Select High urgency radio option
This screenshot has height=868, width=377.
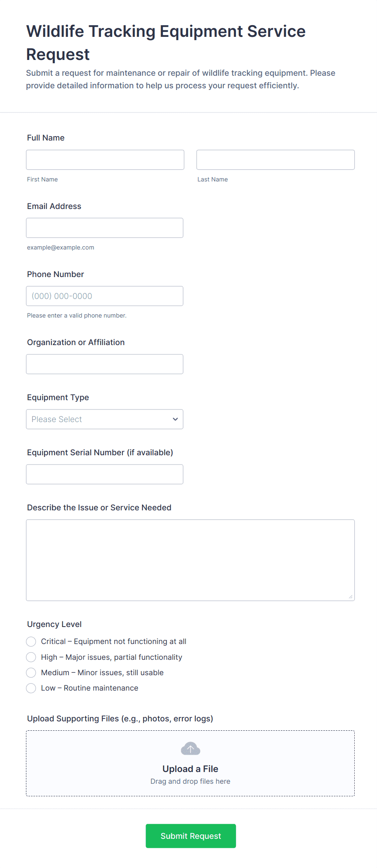(31, 657)
